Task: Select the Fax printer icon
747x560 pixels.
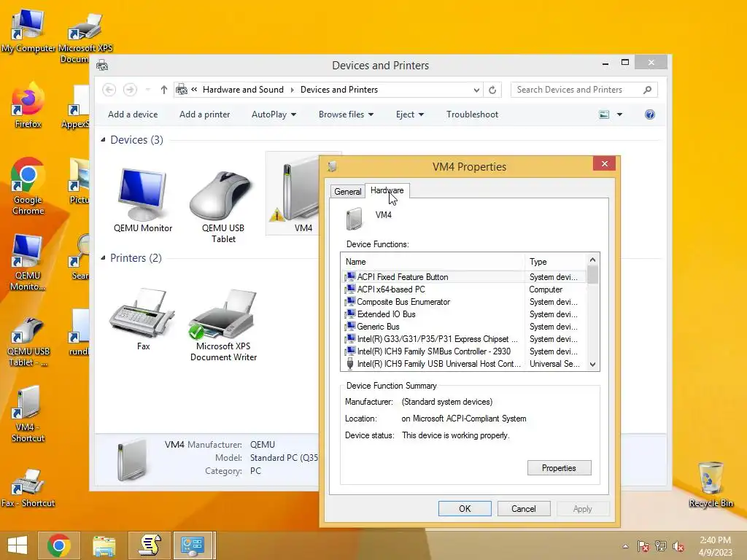Action: [142, 318]
